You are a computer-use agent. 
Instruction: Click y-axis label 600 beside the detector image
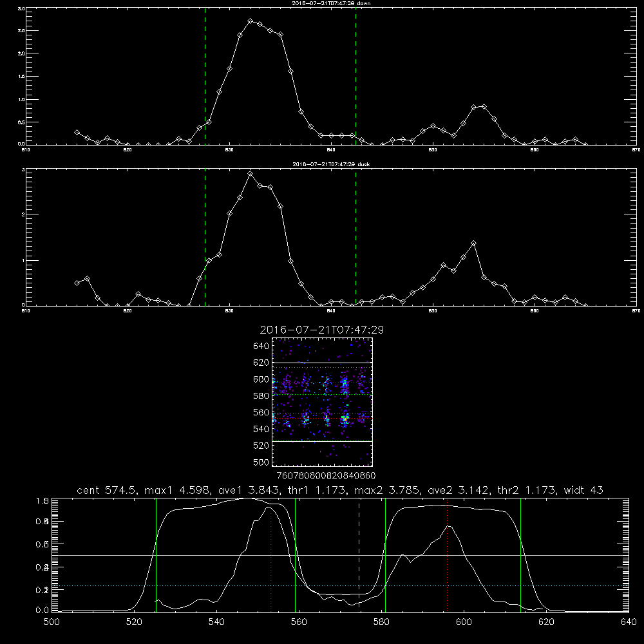261,379
